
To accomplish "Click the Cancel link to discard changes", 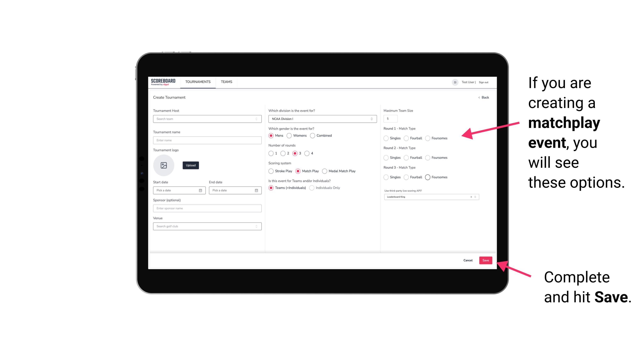I will 468,260.
